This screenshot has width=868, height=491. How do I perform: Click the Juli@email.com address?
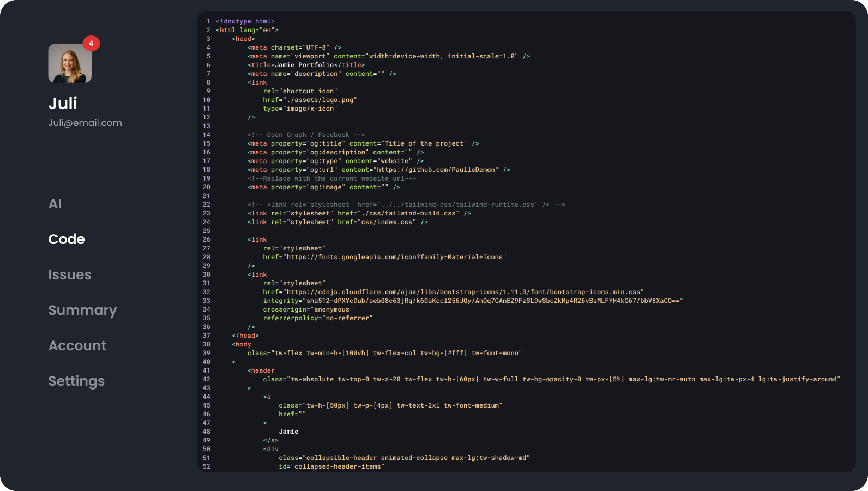click(x=85, y=123)
